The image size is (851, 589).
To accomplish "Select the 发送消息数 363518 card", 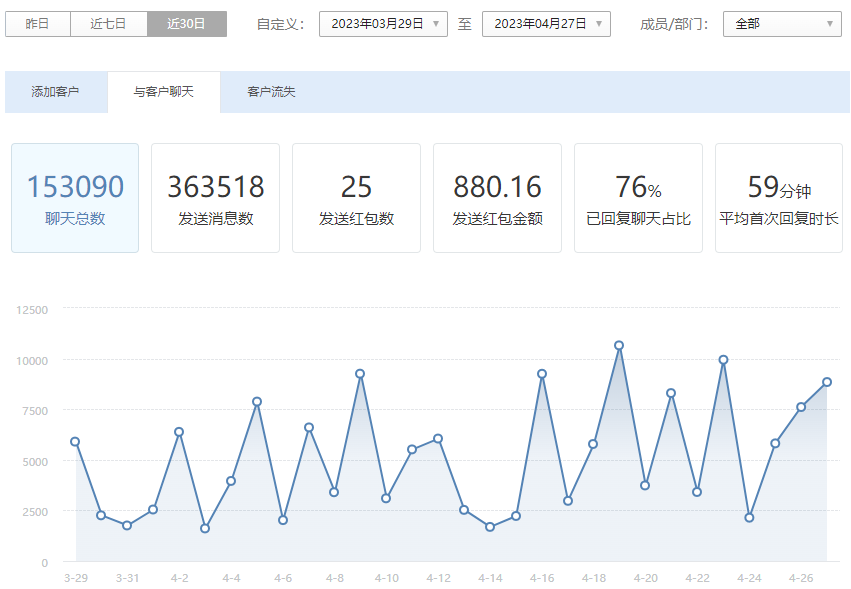I will (x=215, y=198).
